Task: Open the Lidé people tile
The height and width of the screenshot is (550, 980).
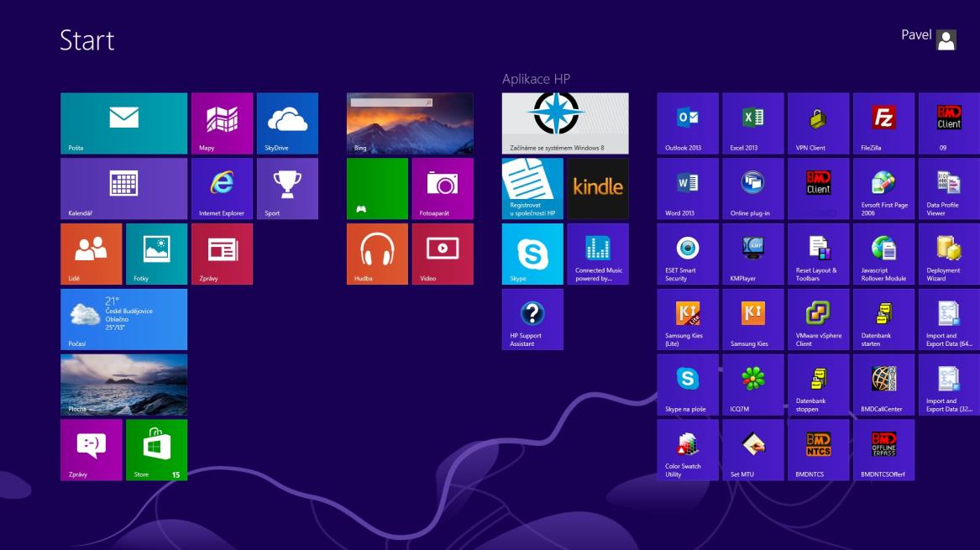Action: 92,254
